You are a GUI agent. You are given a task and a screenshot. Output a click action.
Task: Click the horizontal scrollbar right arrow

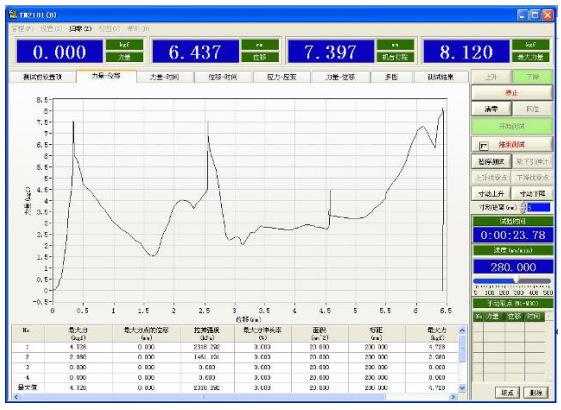coord(453,396)
